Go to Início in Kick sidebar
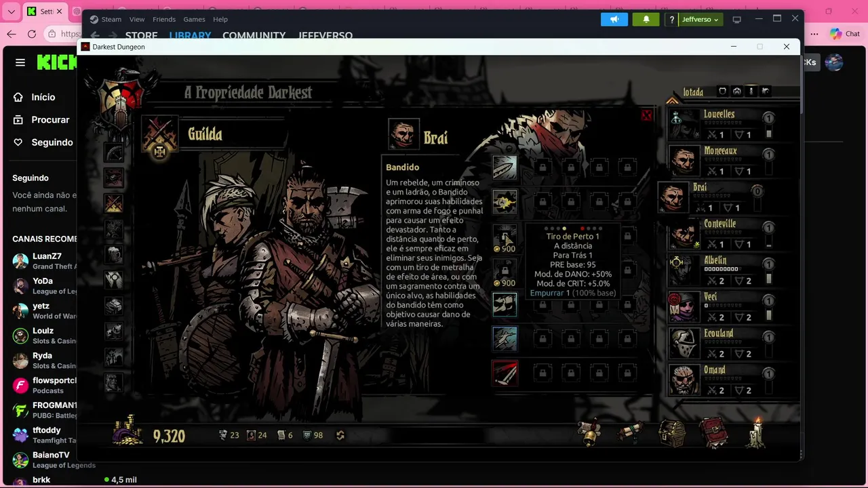The width and height of the screenshot is (868, 488). click(x=43, y=97)
